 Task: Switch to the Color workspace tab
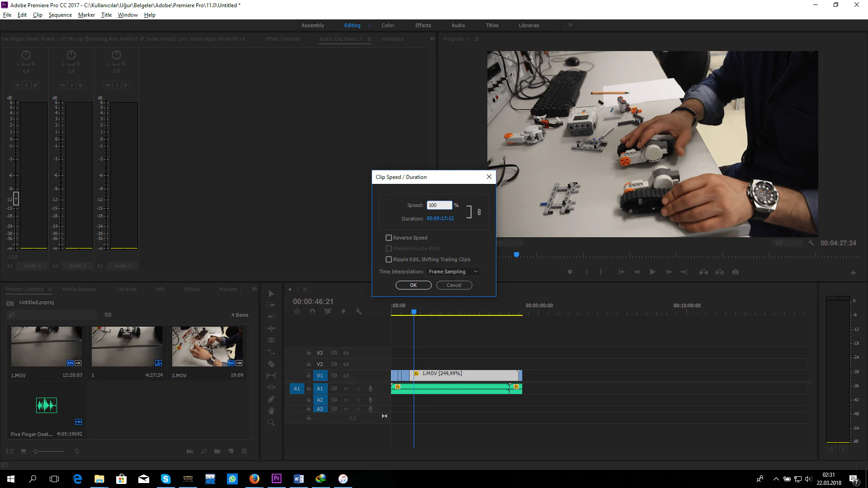387,25
